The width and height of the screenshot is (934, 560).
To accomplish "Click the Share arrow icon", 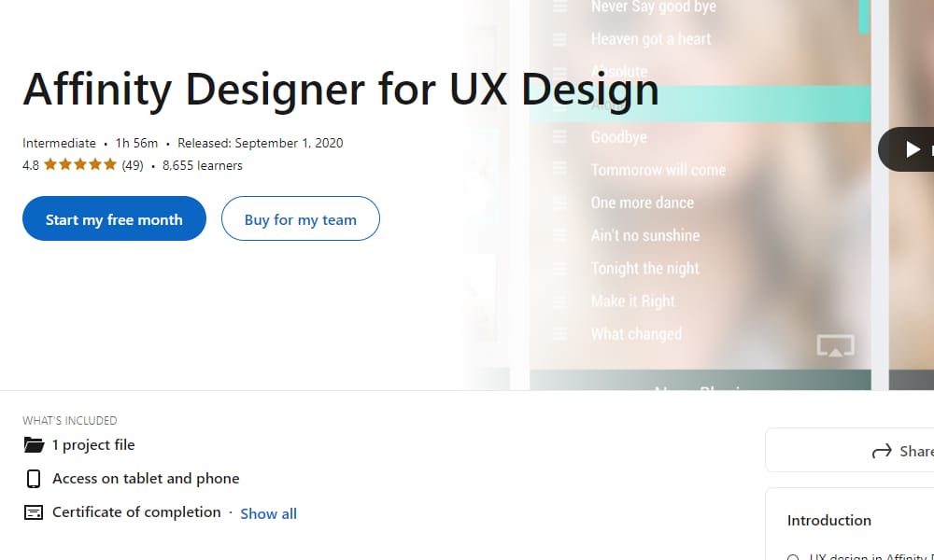I will 882,451.
